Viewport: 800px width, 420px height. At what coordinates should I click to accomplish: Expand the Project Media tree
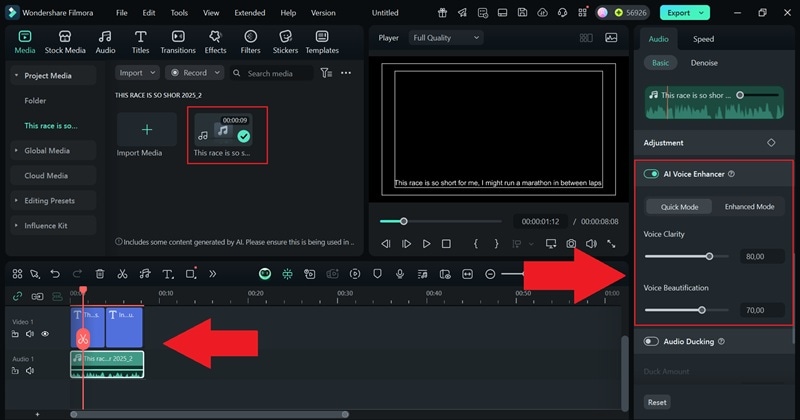point(16,76)
